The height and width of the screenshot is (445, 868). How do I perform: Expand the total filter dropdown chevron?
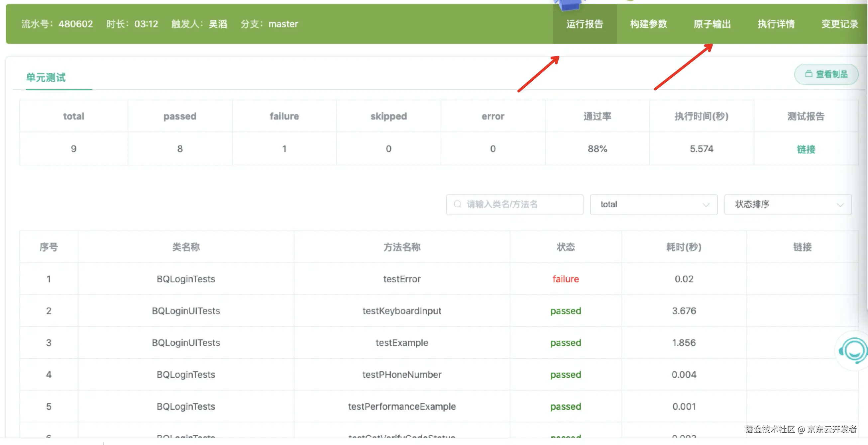[x=705, y=205]
